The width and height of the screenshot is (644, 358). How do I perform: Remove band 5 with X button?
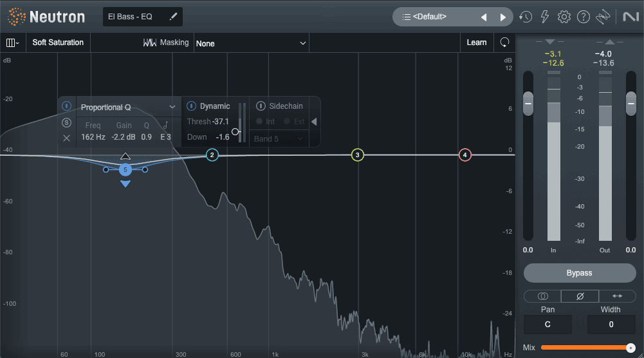pyautogui.click(x=66, y=138)
